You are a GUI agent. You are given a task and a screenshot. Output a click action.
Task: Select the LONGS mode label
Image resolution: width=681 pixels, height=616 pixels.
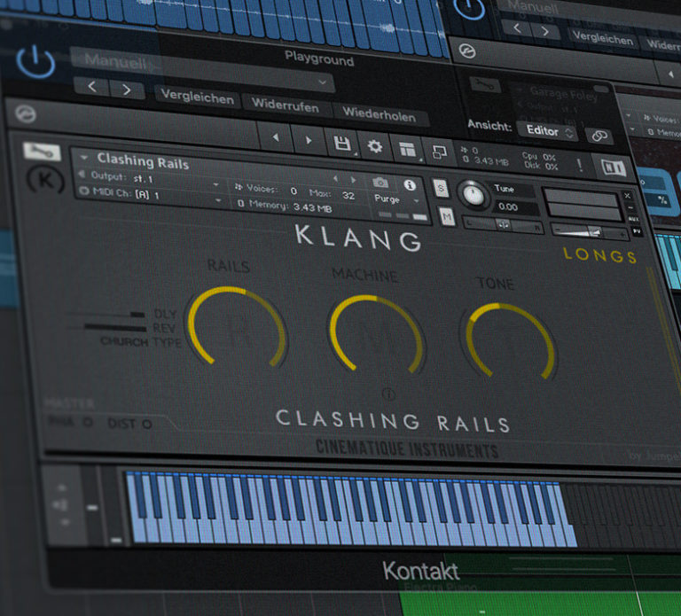600,255
